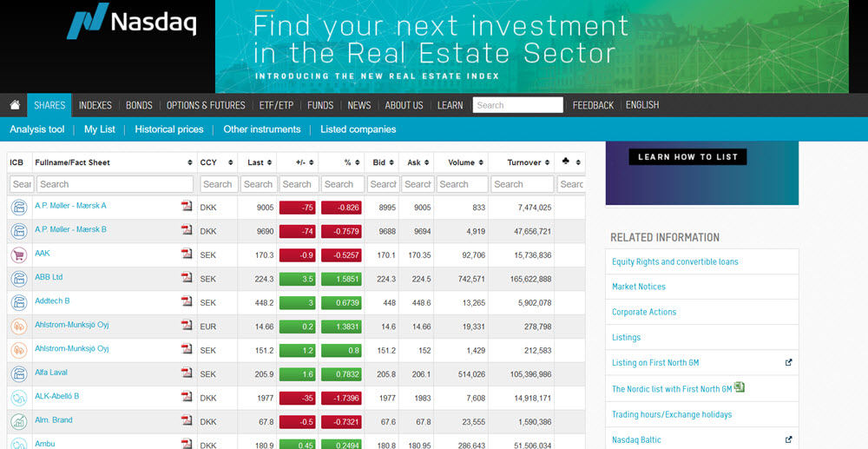Focus the Turnover search filter field
This screenshot has width=868, height=449.
click(522, 184)
